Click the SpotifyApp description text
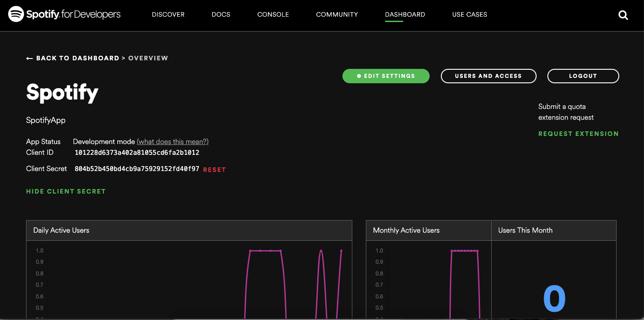Image resolution: width=644 pixels, height=320 pixels. [x=46, y=120]
